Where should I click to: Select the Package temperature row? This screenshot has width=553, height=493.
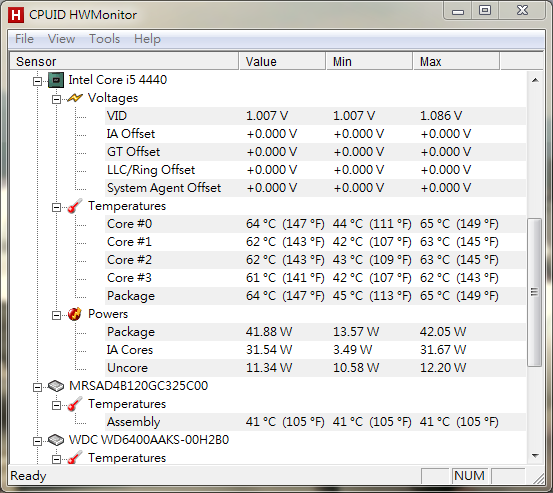point(315,296)
